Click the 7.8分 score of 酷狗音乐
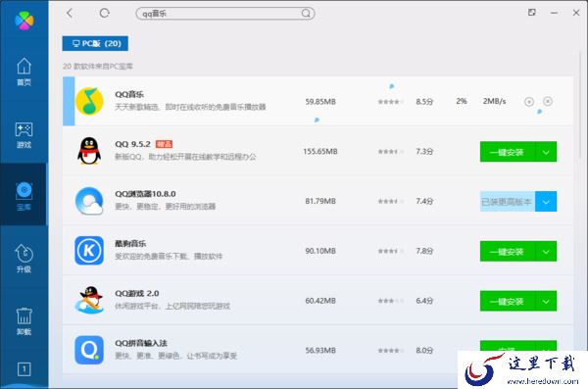The height and width of the screenshot is (389, 588). click(x=424, y=251)
